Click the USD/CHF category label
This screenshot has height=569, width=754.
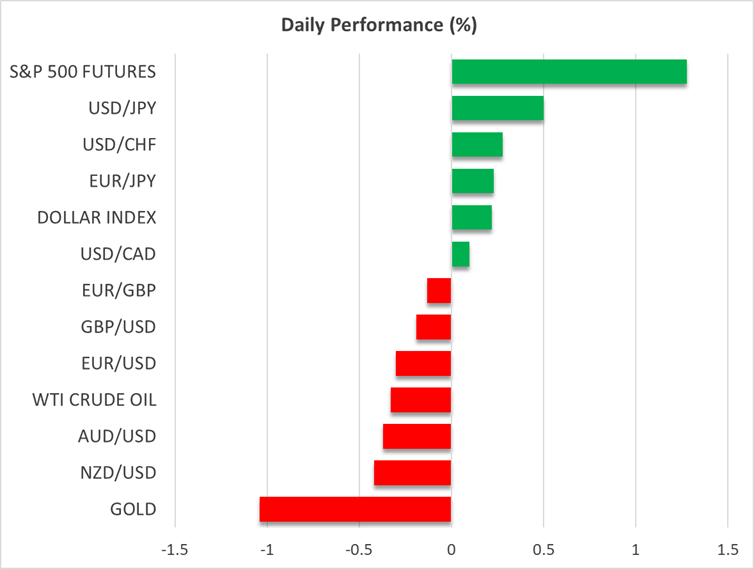coord(119,145)
